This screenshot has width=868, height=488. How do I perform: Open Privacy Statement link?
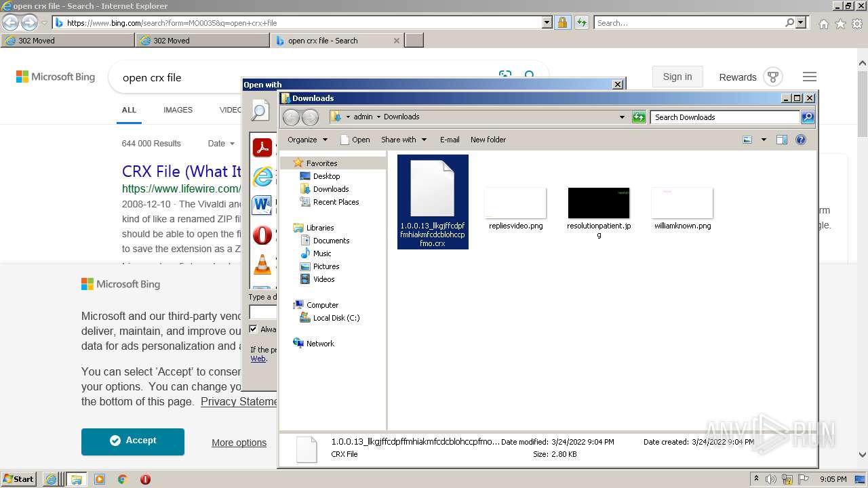pyautogui.click(x=239, y=402)
